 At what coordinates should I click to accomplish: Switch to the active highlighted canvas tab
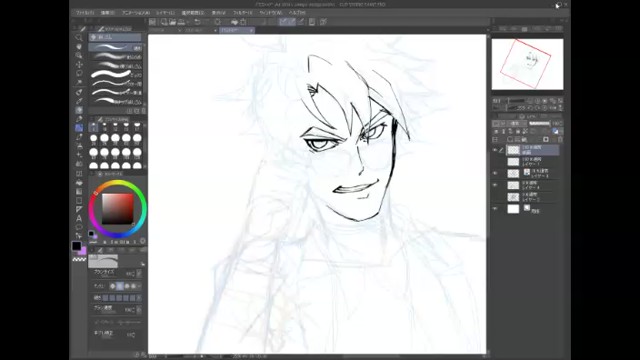click(x=237, y=30)
